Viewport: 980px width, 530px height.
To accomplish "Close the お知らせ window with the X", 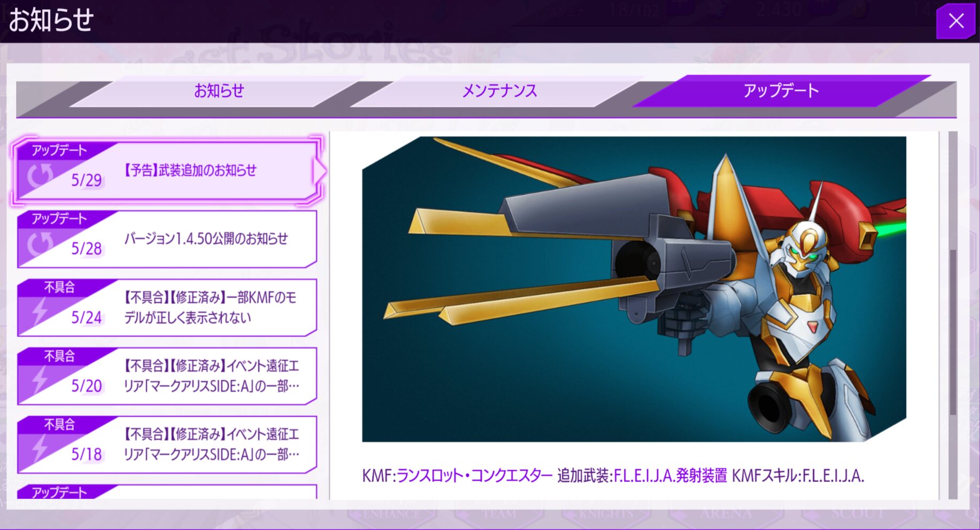I will click(955, 21).
